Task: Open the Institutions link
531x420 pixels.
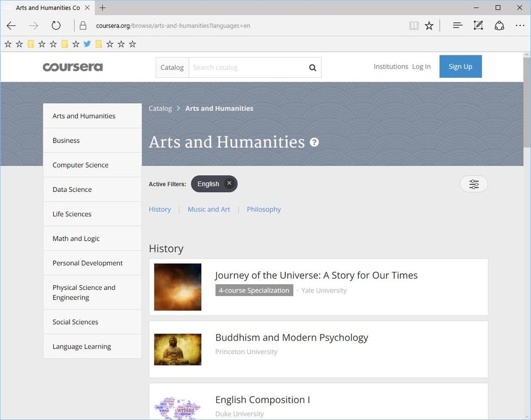Action: pos(391,66)
